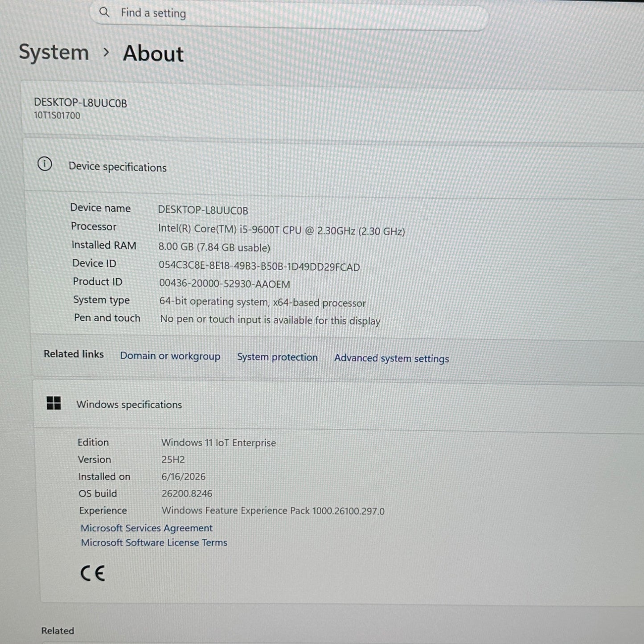644x644 pixels.
Task: Click the Windows logo icon
Action: [x=54, y=403]
